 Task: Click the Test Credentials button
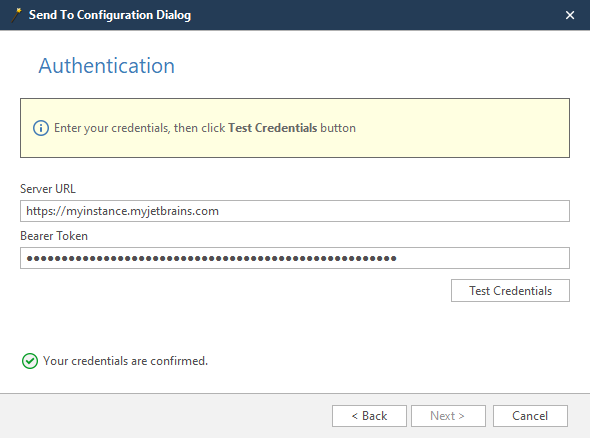(x=510, y=290)
